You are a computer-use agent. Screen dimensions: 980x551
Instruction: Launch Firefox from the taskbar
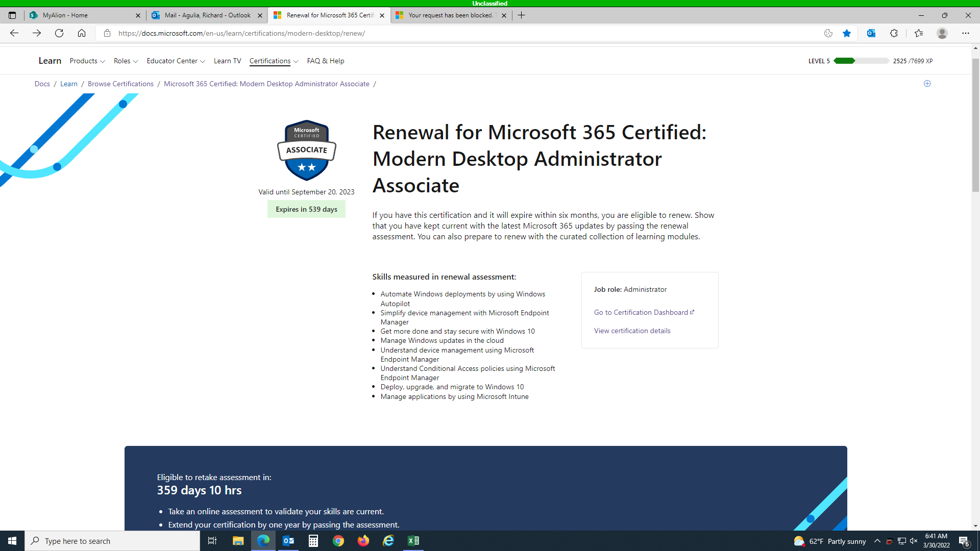363,541
